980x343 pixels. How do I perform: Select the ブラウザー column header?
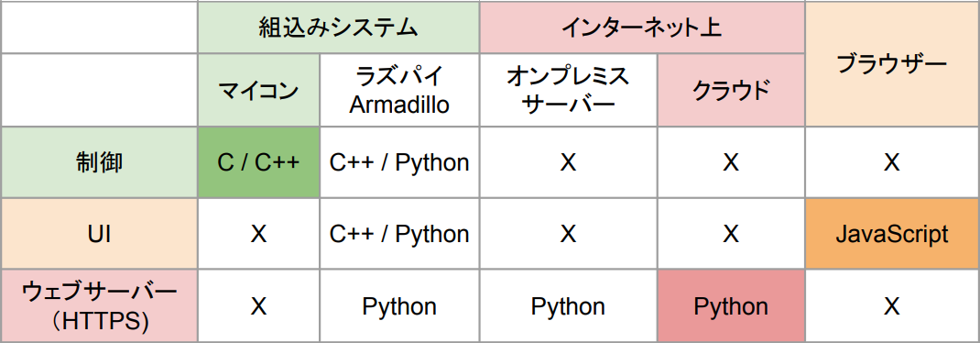coord(892,64)
